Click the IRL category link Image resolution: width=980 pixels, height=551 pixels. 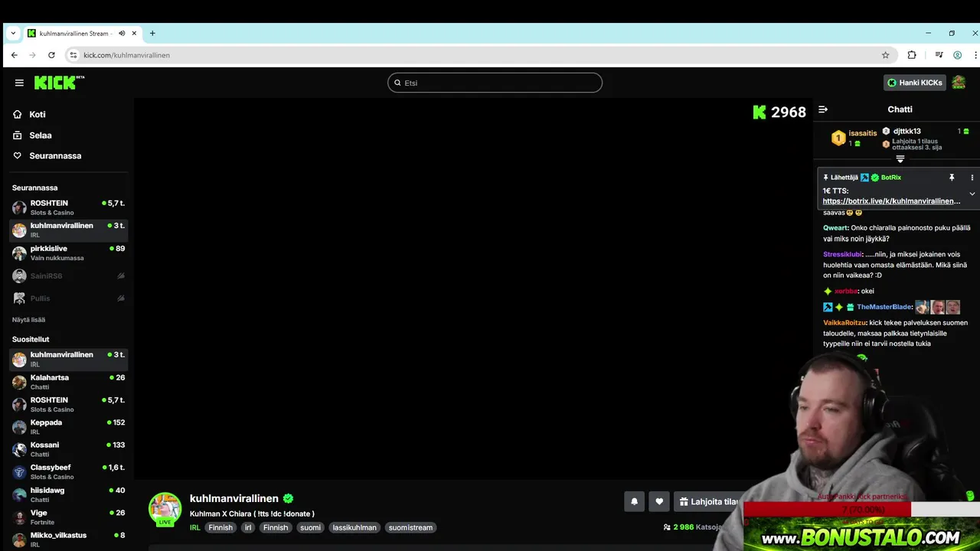pos(195,527)
